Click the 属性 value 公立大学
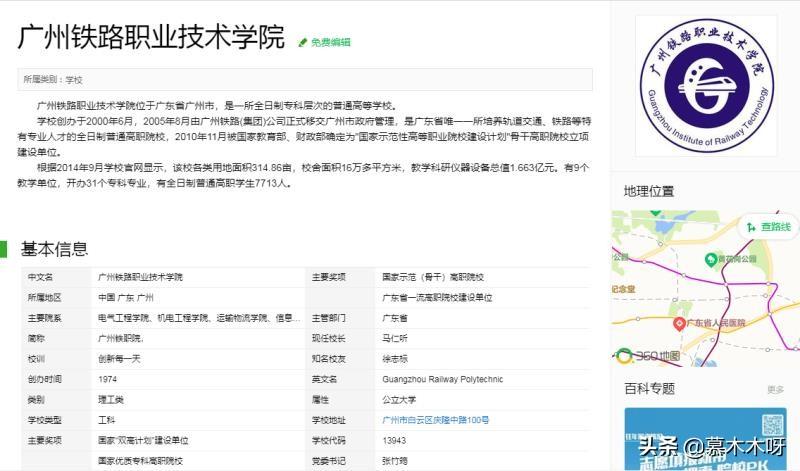 [x=399, y=400]
